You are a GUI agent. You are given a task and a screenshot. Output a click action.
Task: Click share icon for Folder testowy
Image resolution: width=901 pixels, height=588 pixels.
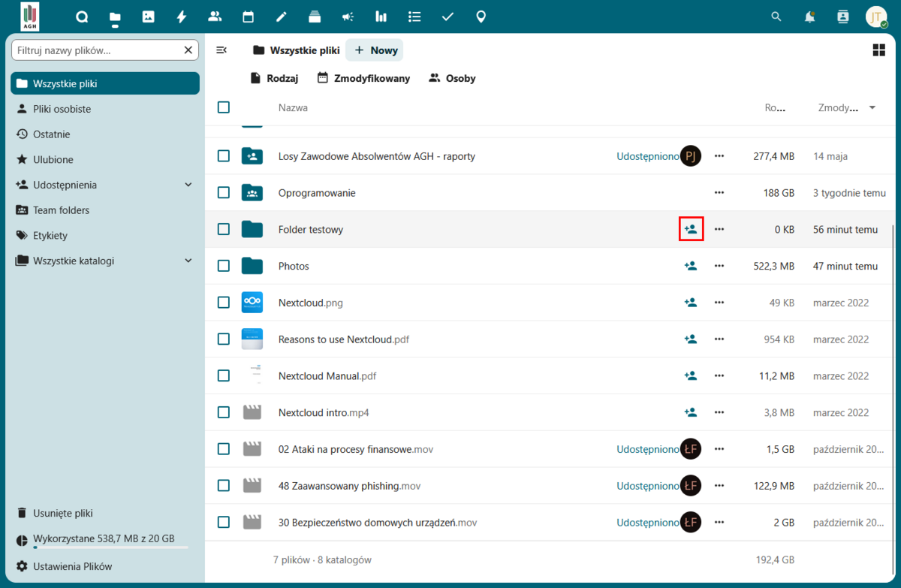(x=691, y=229)
